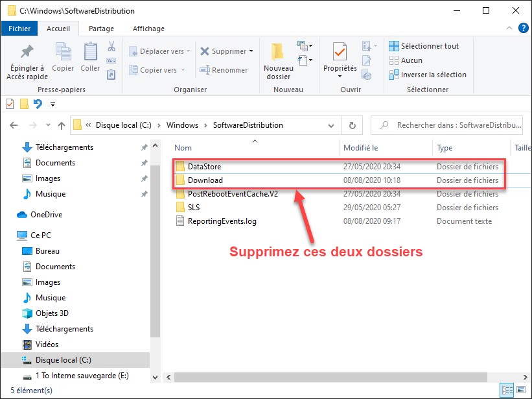Click the Épingler à Accès rapide pin icon
Image resolution: width=532 pixels, height=399 pixels.
[27, 52]
